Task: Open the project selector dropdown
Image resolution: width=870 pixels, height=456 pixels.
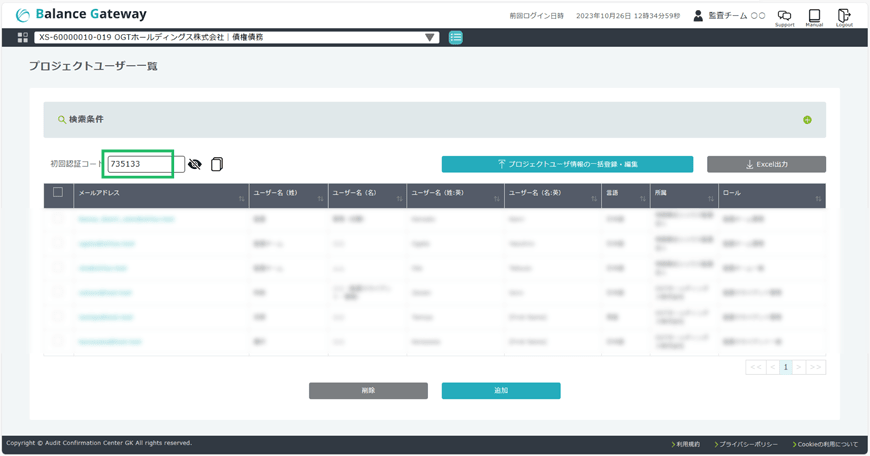Action: tap(238, 37)
